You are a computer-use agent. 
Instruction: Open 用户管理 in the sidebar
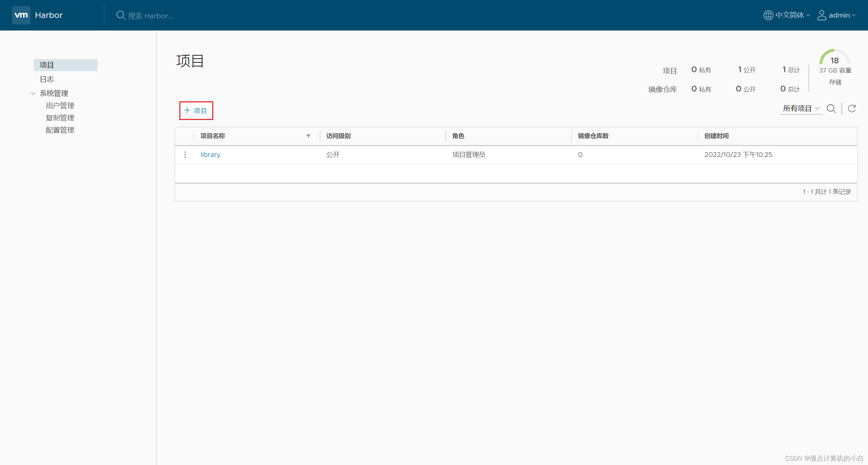pos(60,106)
